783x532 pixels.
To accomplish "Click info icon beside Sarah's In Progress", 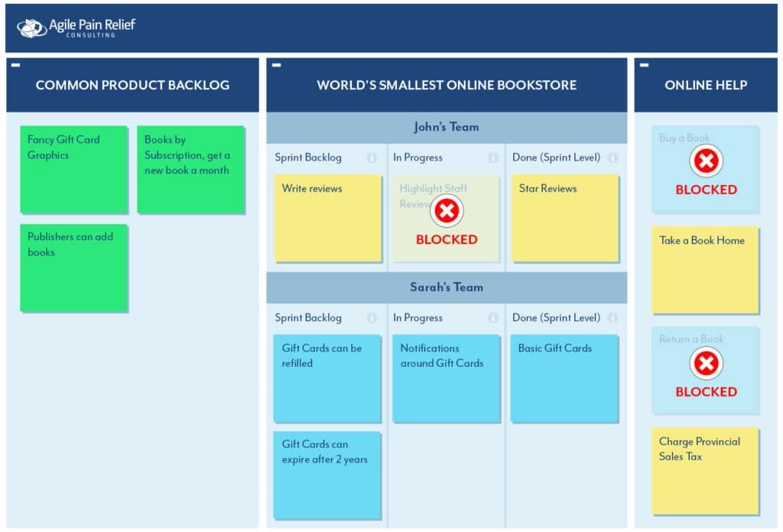I will [x=493, y=318].
